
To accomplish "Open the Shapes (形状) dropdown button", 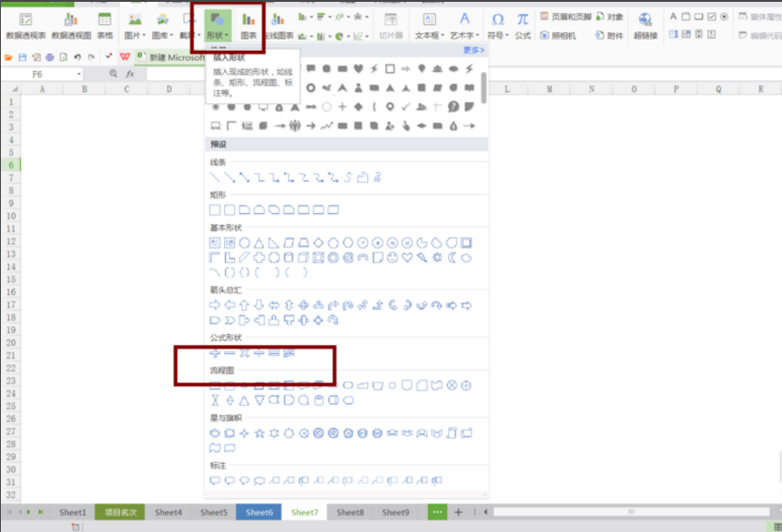I will pyautogui.click(x=218, y=26).
